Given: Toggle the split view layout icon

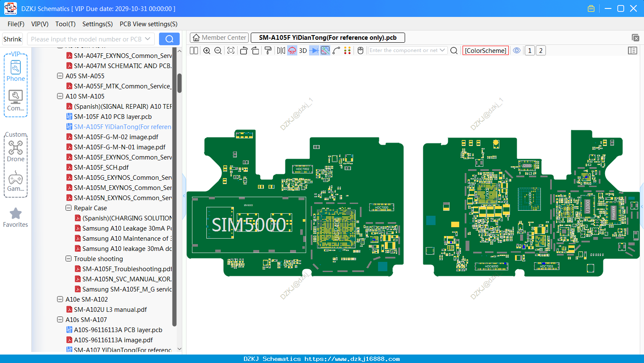Looking at the screenshot, I should 194,50.
